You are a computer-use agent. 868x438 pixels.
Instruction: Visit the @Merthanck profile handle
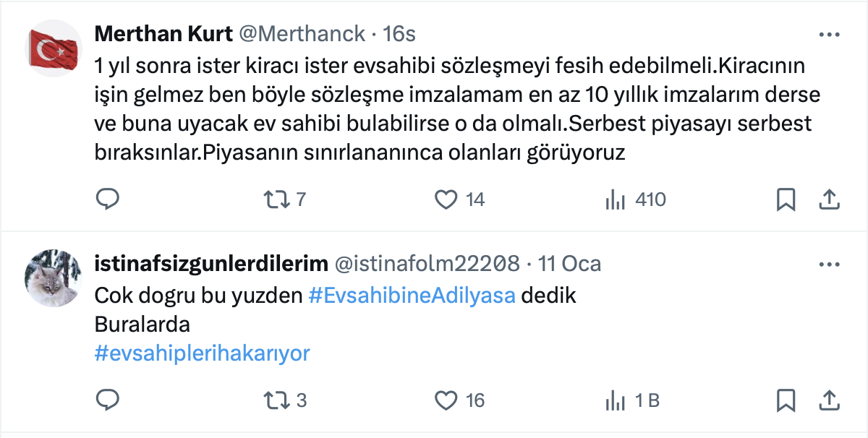(302, 34)
